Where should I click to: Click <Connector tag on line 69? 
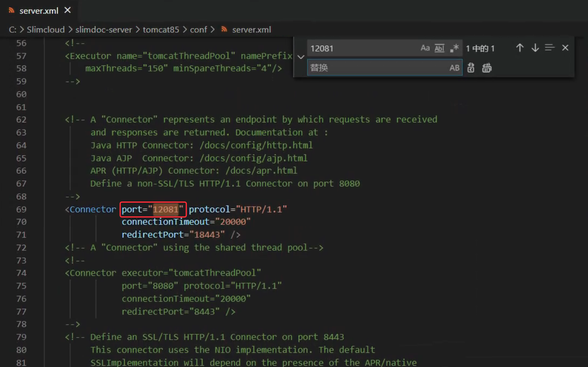[90, 209]
